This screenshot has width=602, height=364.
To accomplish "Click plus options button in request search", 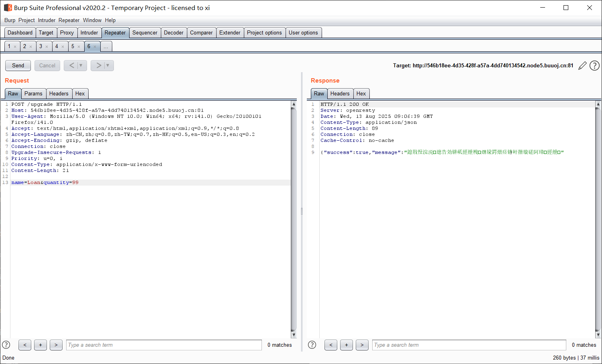I will pyautogui.click(x=41, y=345).
